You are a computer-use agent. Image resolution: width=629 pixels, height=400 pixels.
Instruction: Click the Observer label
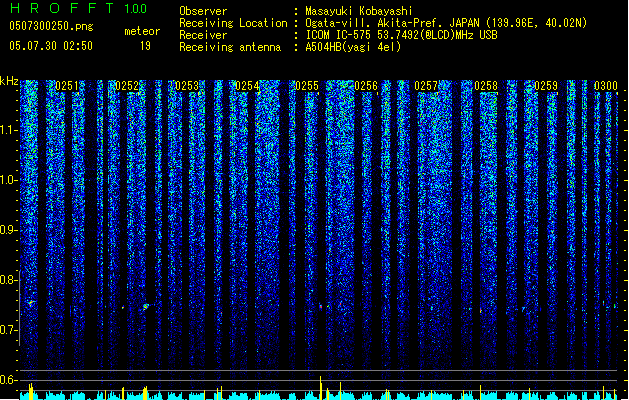[x=203, y=11]
